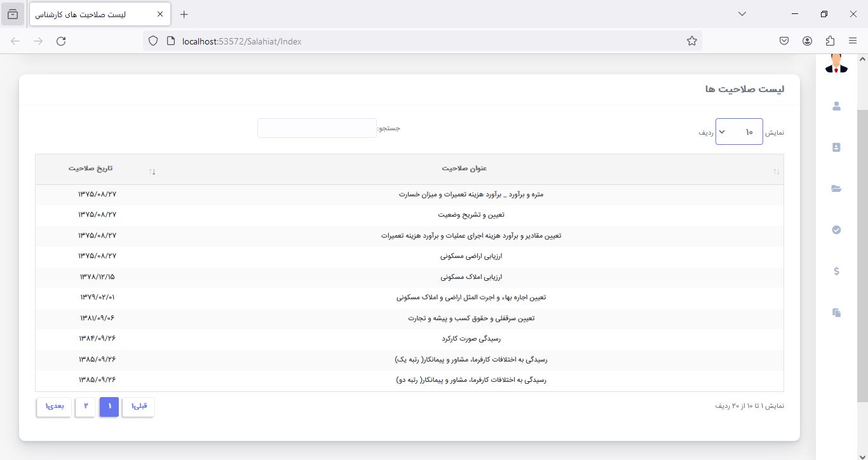This screenshot has width=868, height=460.
Task: Sort by the تاریخ صلاحیت column
Action: coord(91,169)
